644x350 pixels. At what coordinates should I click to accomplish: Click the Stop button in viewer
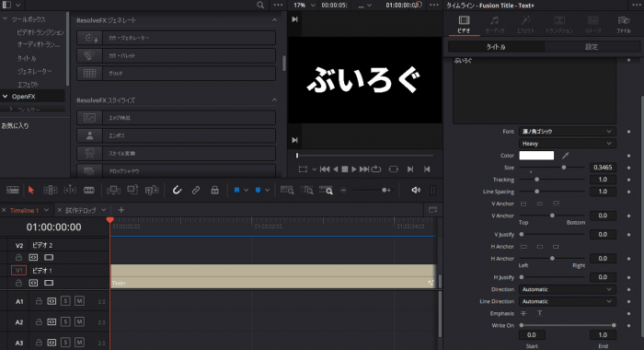(x=345, y=169)
